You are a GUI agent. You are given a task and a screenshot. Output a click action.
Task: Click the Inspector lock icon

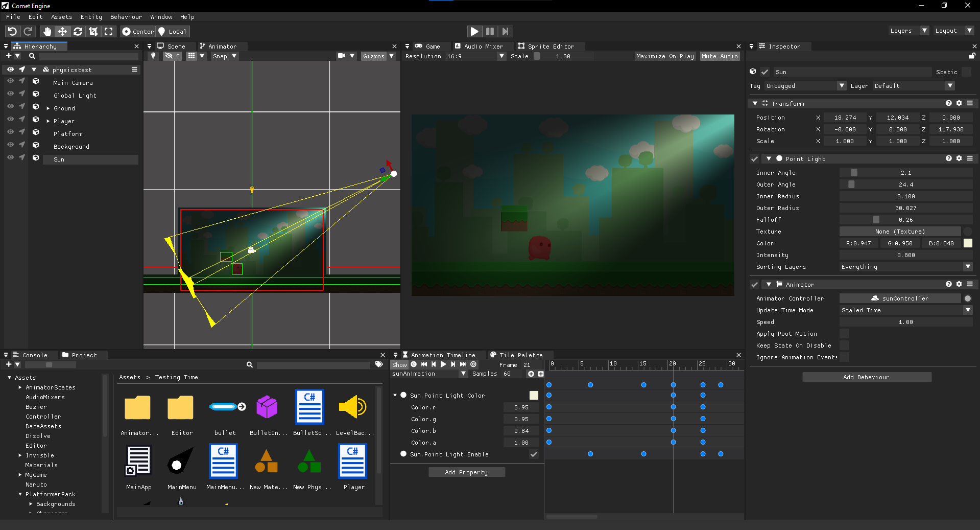point(972,56)
